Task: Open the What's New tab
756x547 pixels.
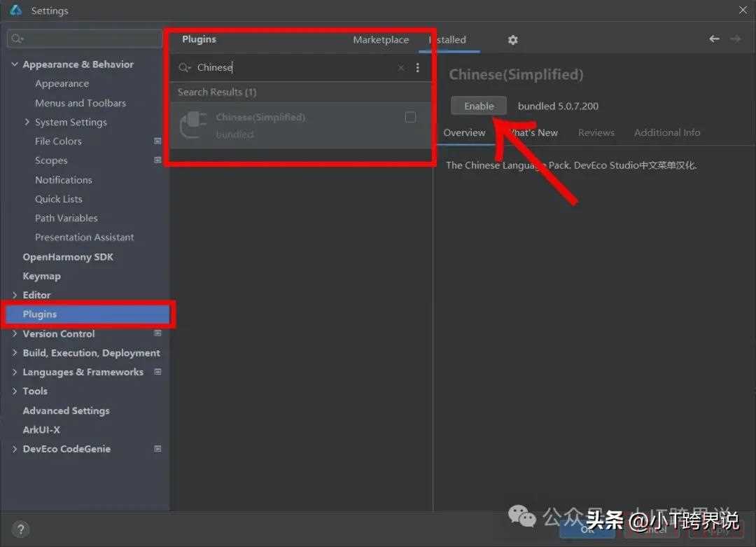Action: (x=533, y=132)
